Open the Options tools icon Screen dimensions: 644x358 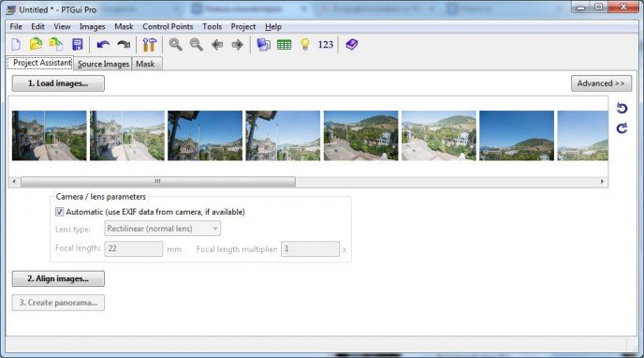(x=150, y=44)
